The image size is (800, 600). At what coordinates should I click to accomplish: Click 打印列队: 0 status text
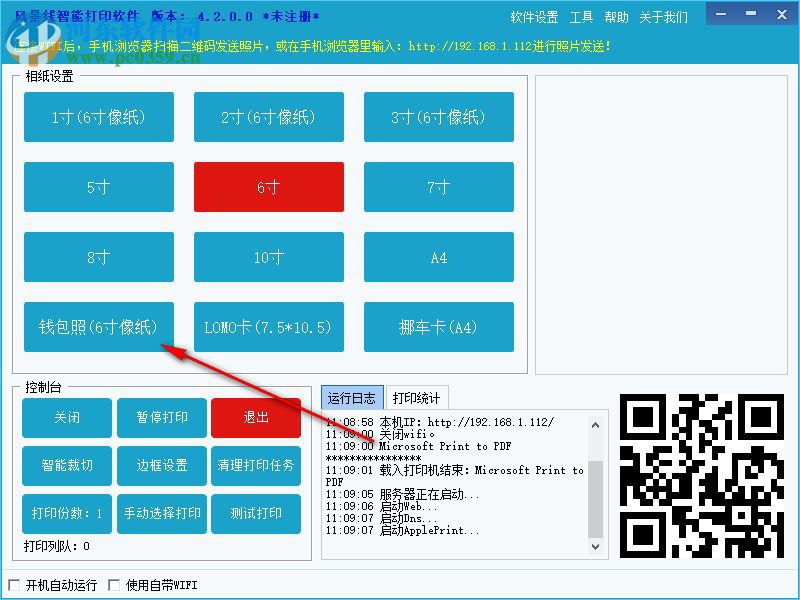57,546
